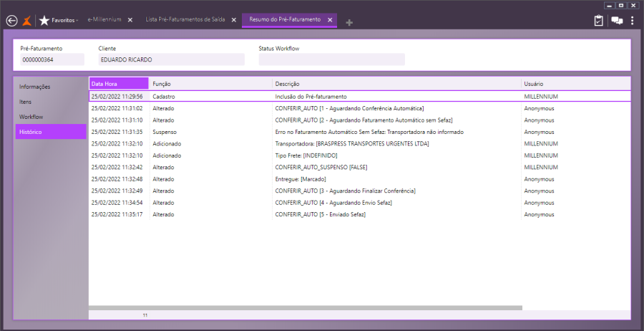Click timestamp 25/02/2022 11:35:17
The width and height of the screenshot is (644, 331).
[117, 215]
